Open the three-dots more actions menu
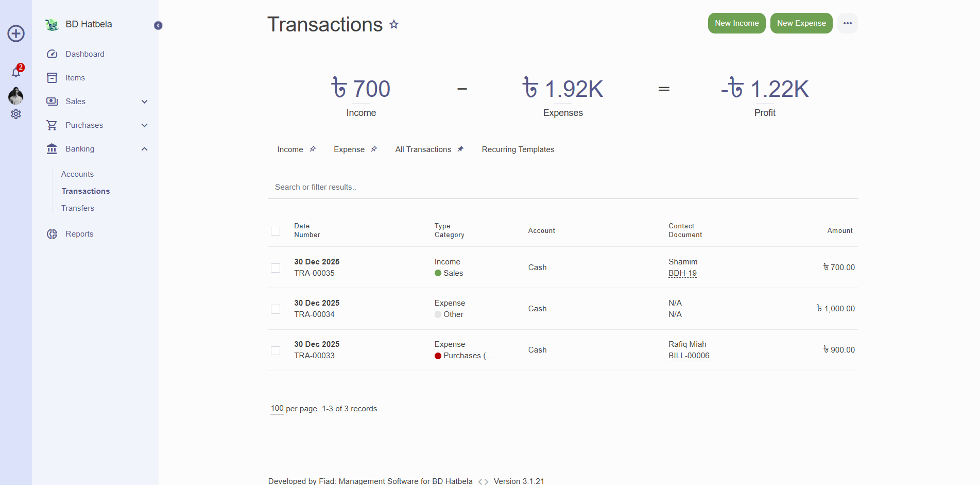980x485 pixels. click(847, 23)
